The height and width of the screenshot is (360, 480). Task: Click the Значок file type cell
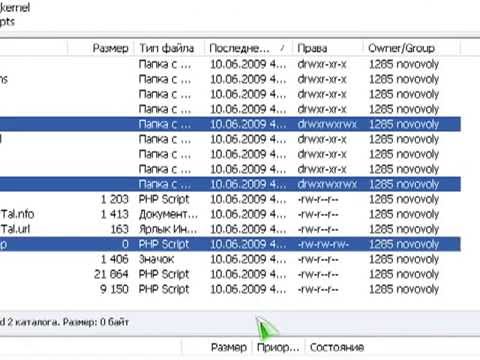(156, 259)
